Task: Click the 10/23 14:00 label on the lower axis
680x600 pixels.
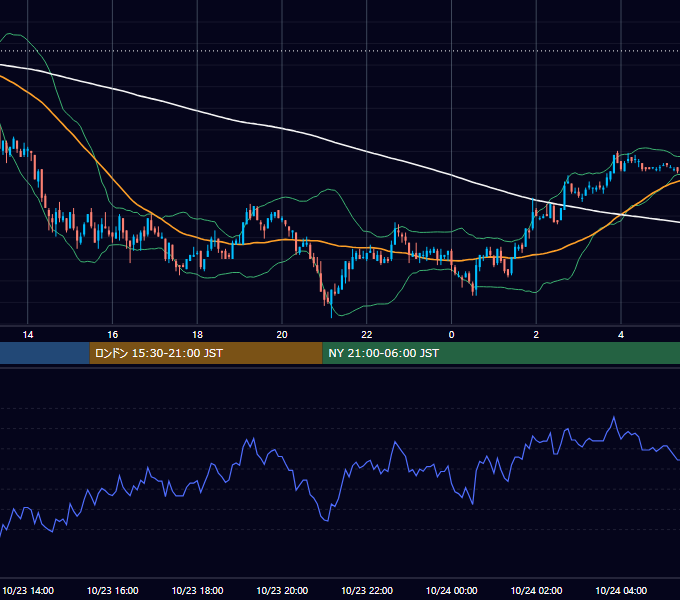Action: pos(28,590)
